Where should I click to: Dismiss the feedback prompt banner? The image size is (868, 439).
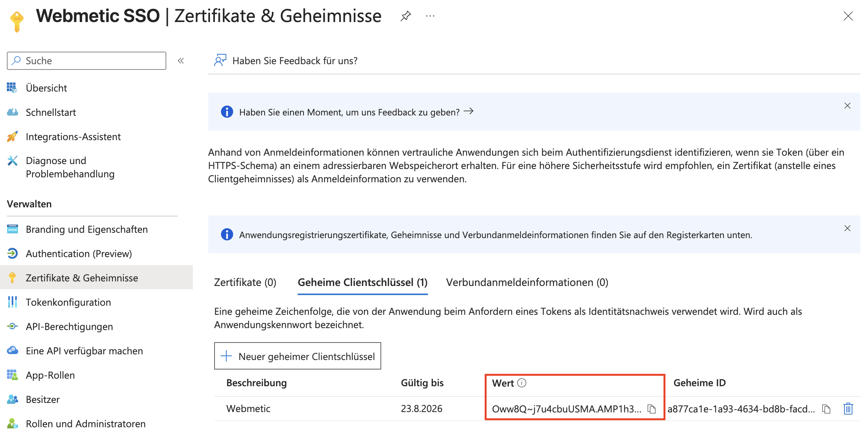click(x=847, y=106)
